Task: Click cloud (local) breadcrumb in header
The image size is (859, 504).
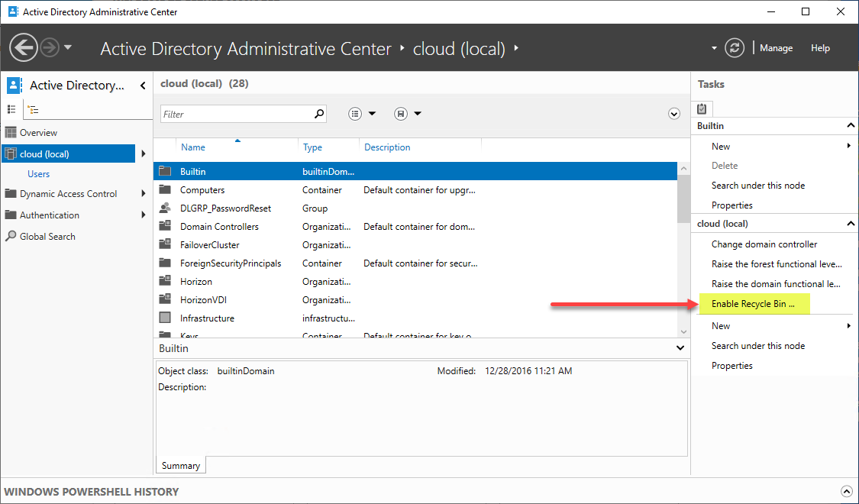Action: click(459, 49)
